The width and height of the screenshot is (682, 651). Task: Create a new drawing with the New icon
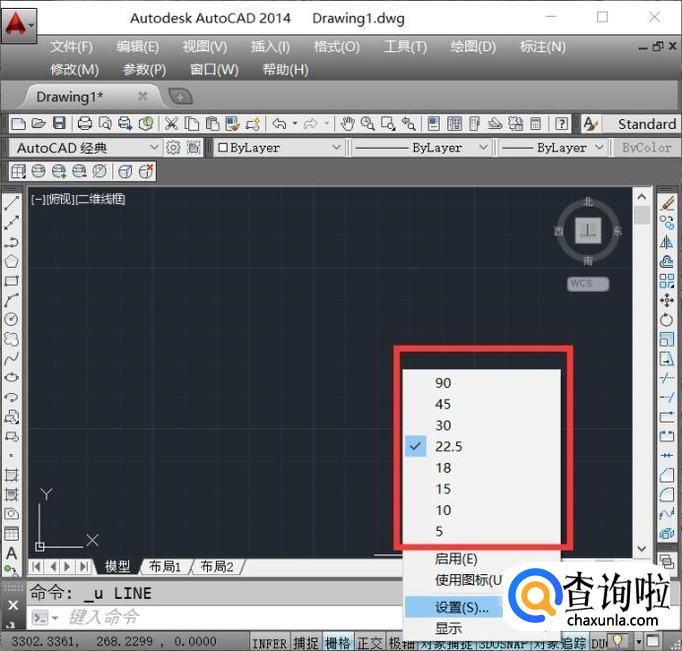(18, 124)
